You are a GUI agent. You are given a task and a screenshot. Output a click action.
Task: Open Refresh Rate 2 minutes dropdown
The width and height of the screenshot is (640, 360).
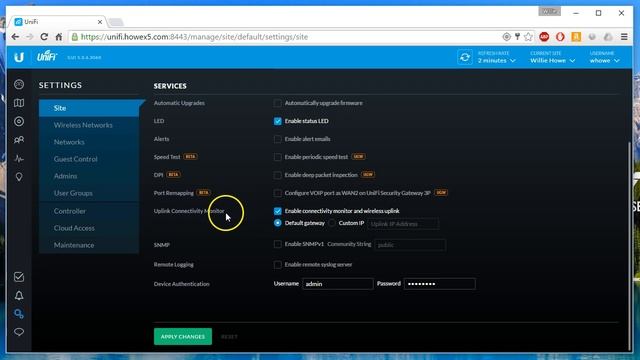coord(497,60)
